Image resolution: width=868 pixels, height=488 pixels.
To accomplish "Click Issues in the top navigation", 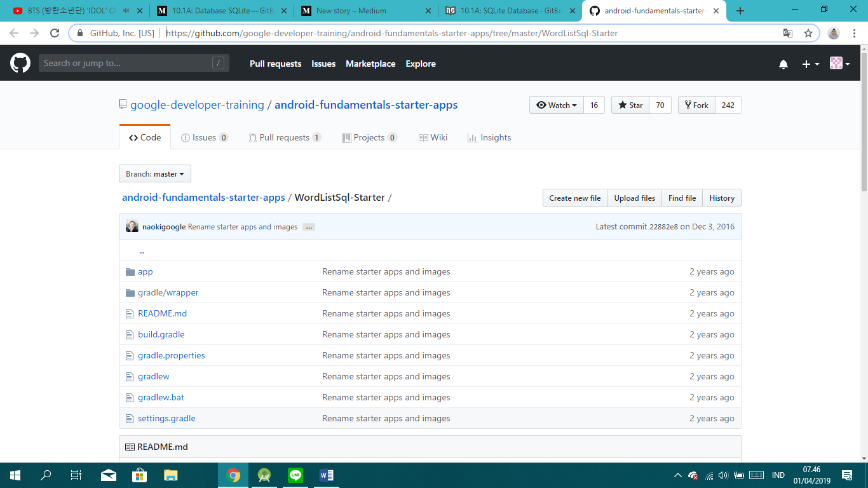I will [323, 64].
